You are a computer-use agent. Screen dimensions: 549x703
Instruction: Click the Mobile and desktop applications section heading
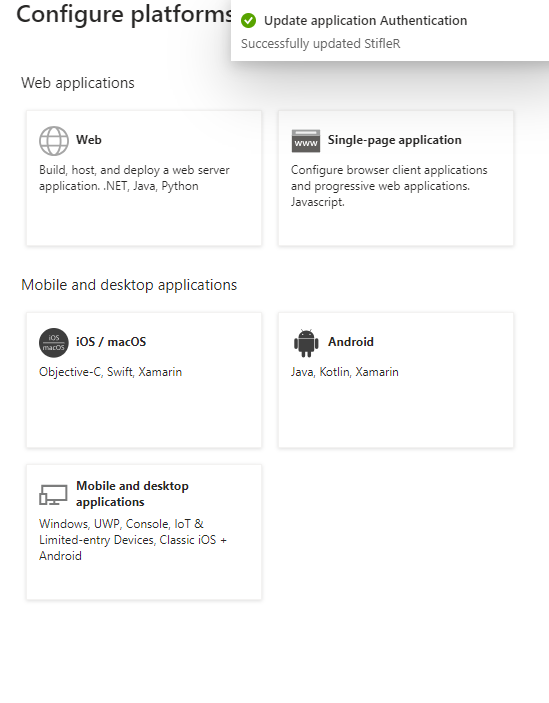click(x=129, y=285)
